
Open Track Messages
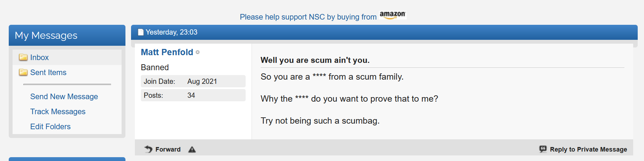click(x=58, y=111)
